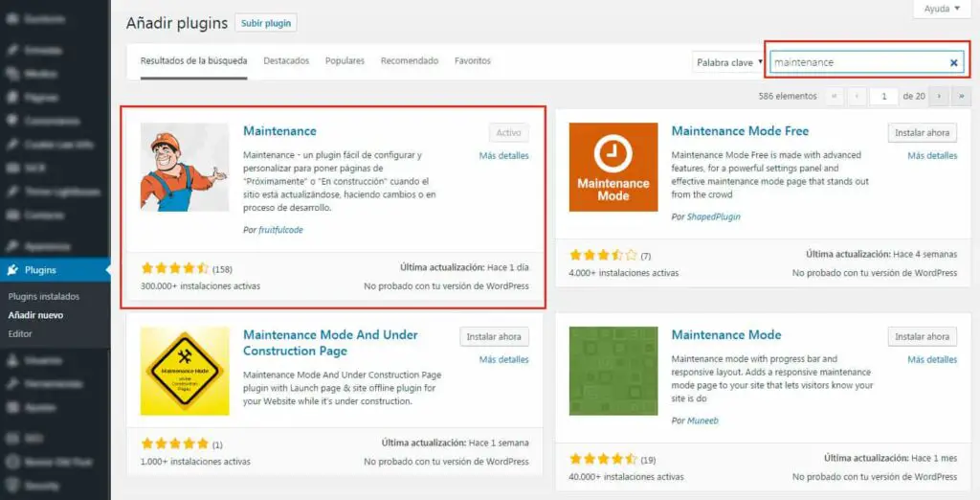Click 'Última actualización: Hace 4 semanas' text
This screenshot has width=980, height=500.
tap(881, 254)
